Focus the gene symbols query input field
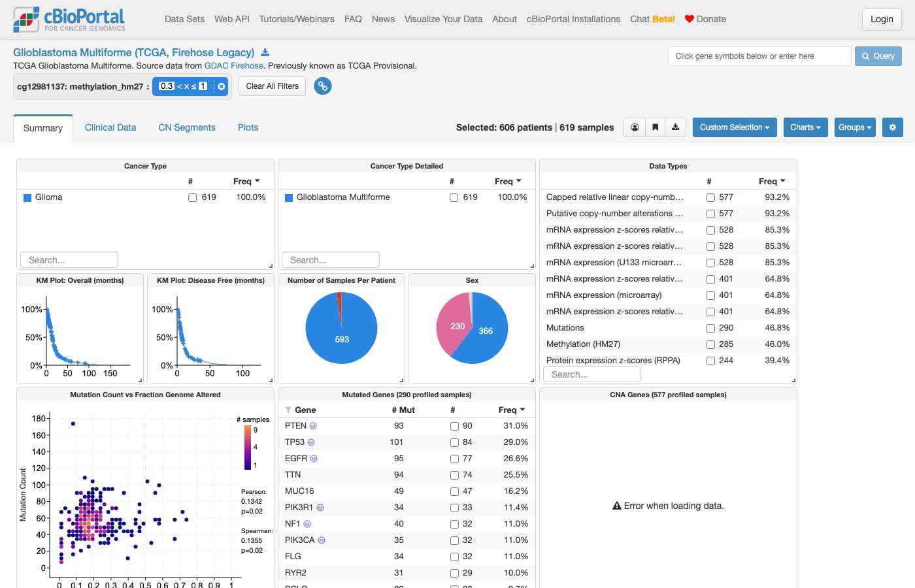The height and width of the screenshot is (588, 915). 759,56
